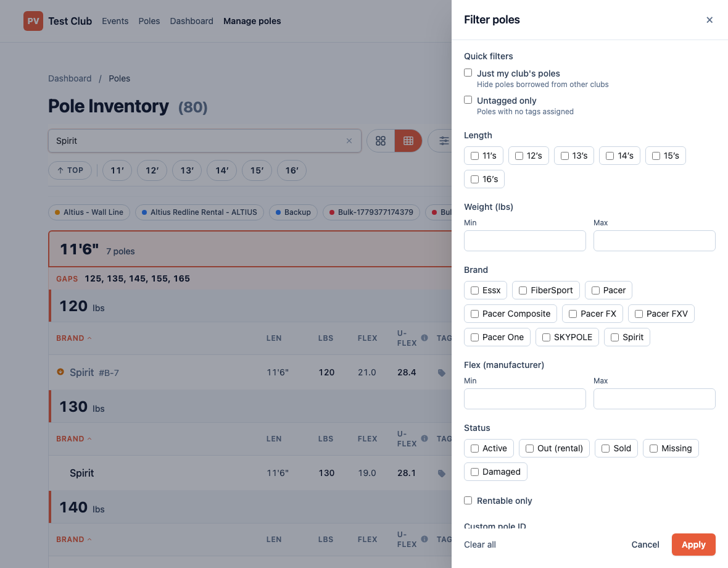728x568 pixels.
Task: Click the tag icon on Spirit 130 row
Action: coord(442,474)
